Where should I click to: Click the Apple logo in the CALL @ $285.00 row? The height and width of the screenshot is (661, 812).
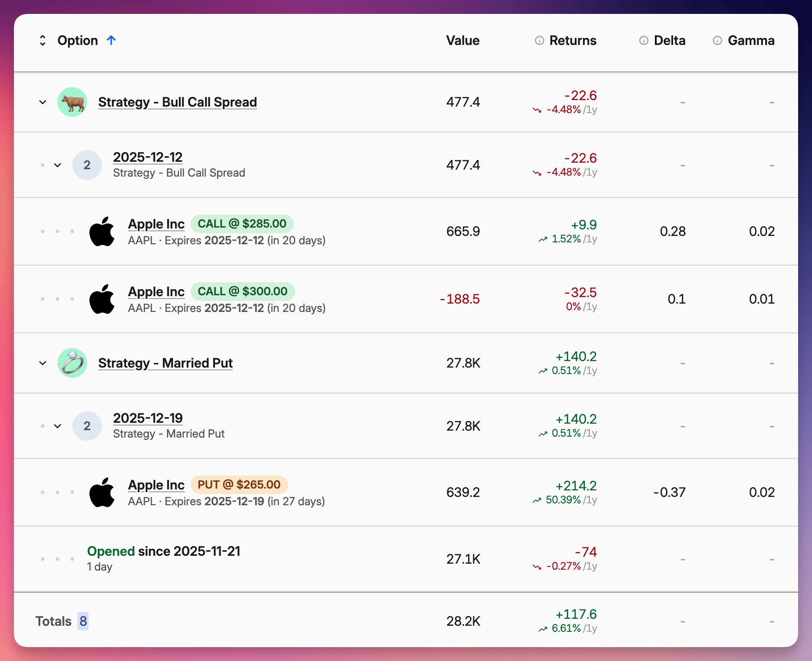pos(102,231)
